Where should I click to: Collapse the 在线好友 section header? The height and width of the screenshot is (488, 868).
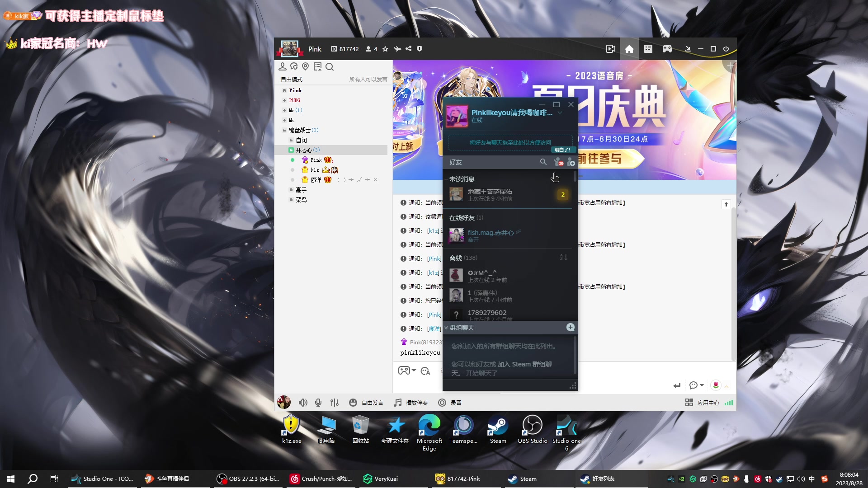[466, 218]
